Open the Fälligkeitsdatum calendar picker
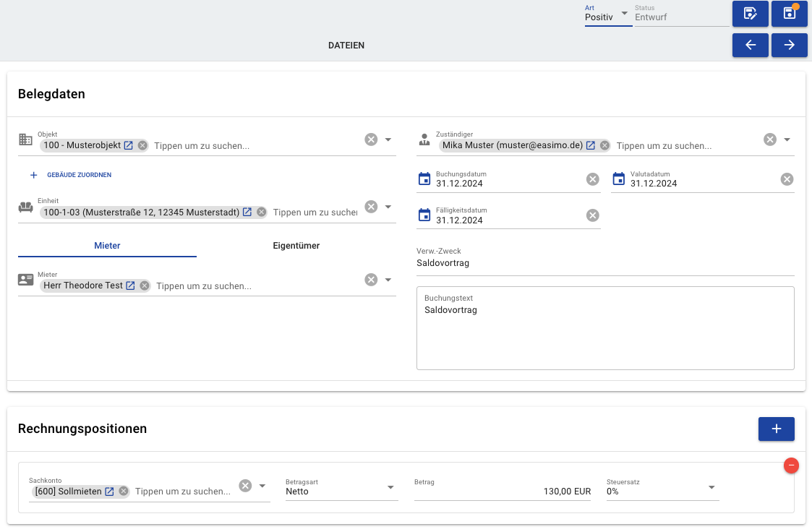The image size is (812, 532). [424, 215]
